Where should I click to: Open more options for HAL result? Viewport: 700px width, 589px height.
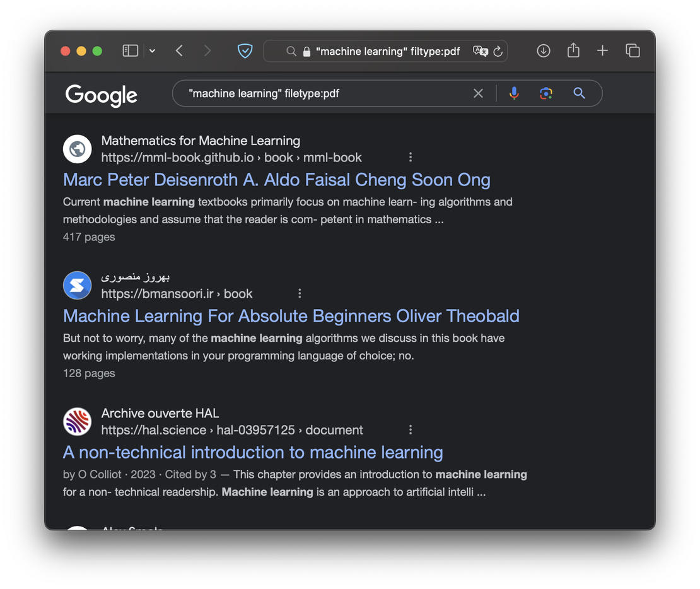pos(411,429)
